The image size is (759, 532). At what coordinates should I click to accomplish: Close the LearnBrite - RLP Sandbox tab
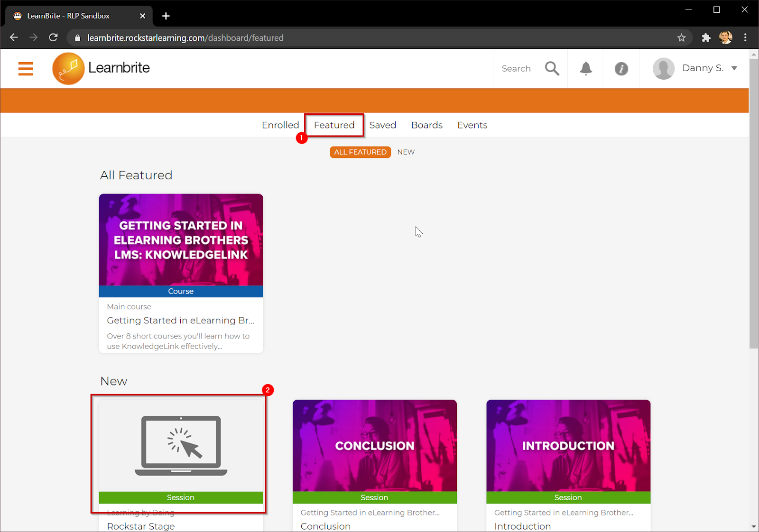[142, 16]
